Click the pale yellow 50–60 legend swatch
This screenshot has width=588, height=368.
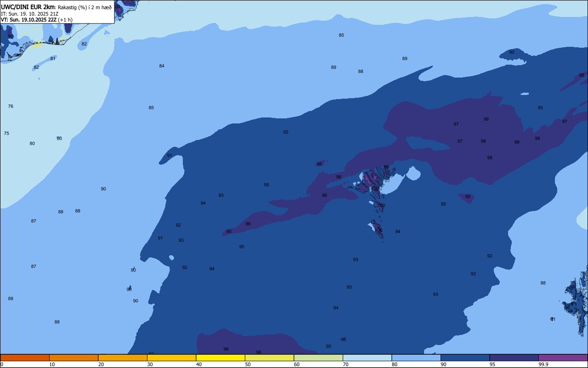269,357
